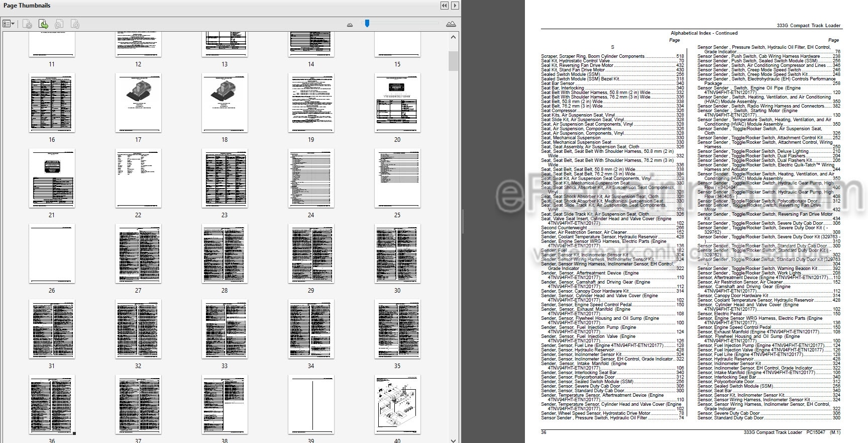
Task: Select page 40 thumbnail with parts diagram
Action: tap(397, 404)
